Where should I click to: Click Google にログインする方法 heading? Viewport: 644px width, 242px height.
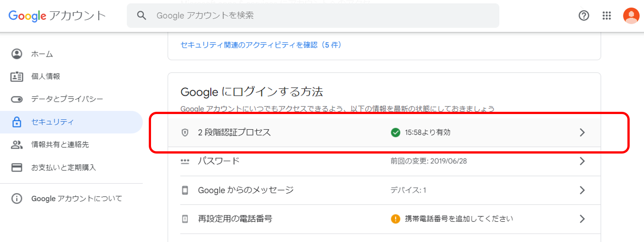pyautogui.click(x=251, y=92)
